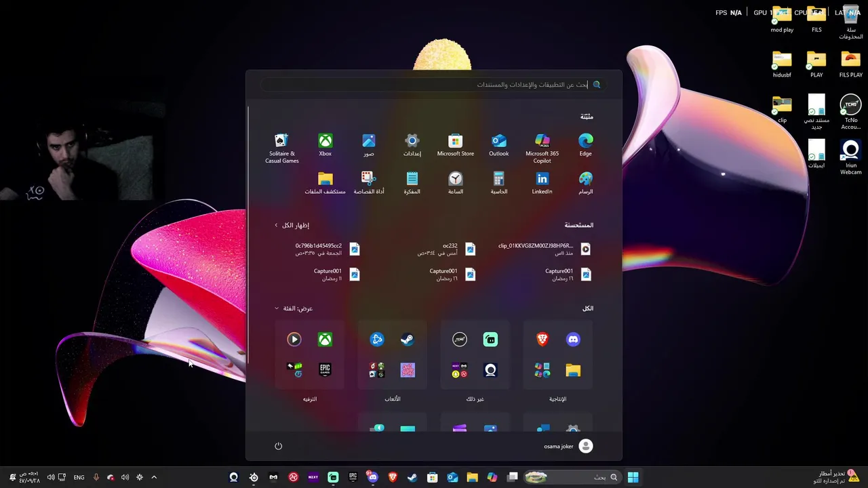Open LinkedIn pinned app
Screen dimensions: 868x488
(542, 183)
